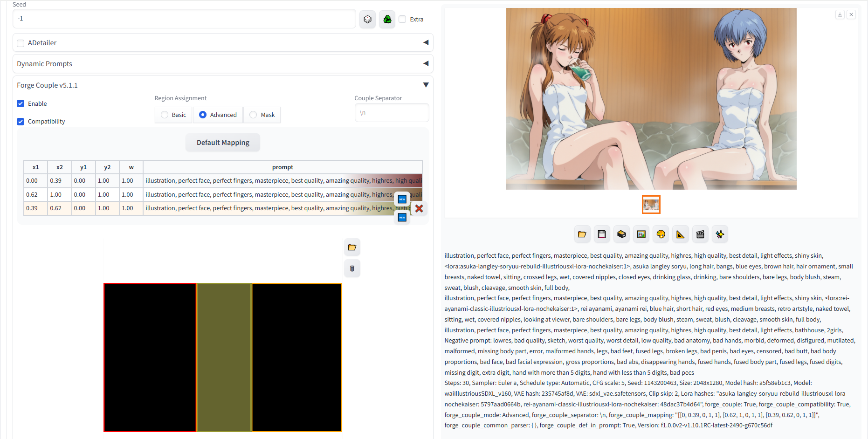The height and width of the screenshot is (439, 868).
Task: Send image to extras with triangle ruler icon
Action: coord(681,234)
